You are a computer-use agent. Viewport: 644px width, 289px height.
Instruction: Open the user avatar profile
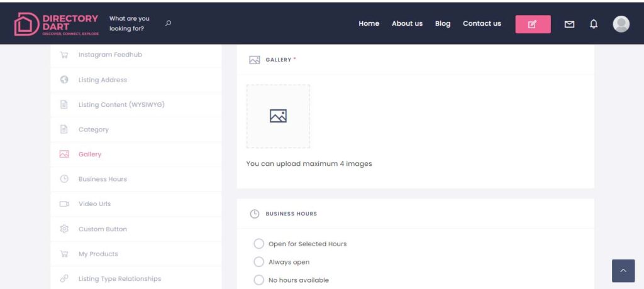621,24
